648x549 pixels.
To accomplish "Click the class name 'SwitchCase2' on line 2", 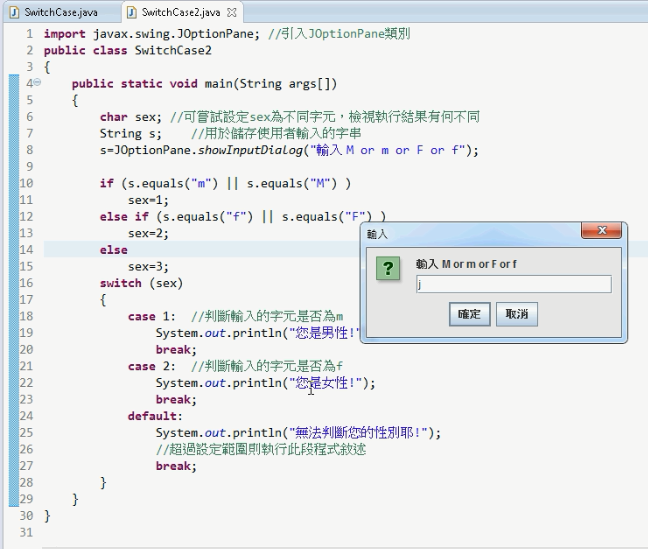I will (173, 50).
